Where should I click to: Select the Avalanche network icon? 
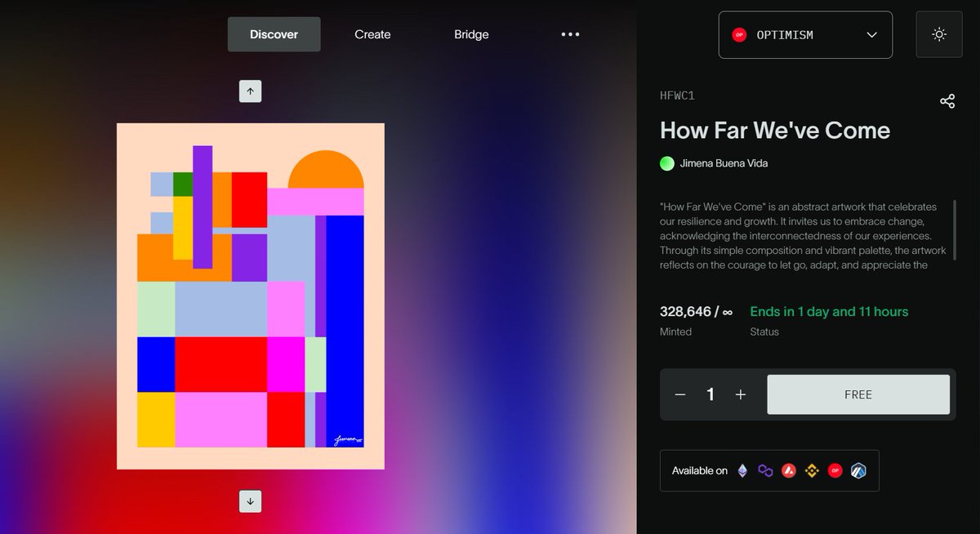789,471
